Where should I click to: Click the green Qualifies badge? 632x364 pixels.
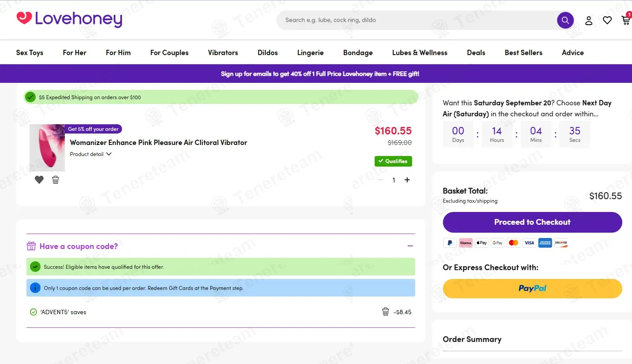pos(393,161)
